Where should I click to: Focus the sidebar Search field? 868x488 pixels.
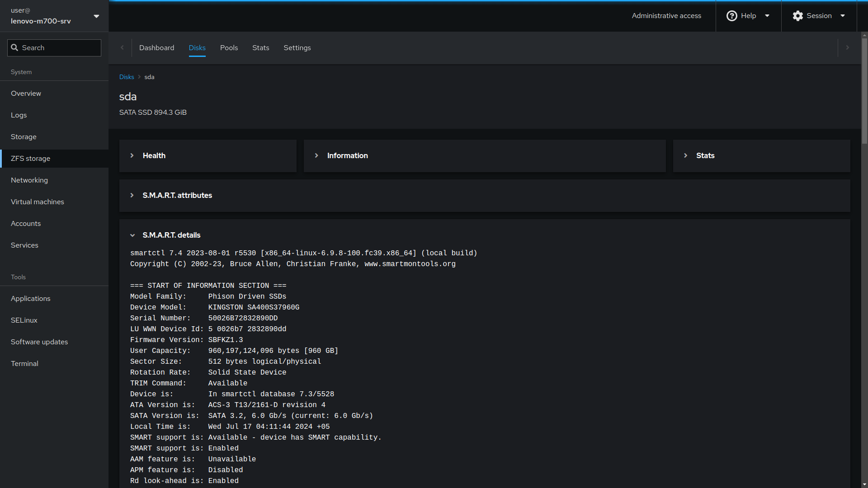pyautogui.click(x=54, y=48)
